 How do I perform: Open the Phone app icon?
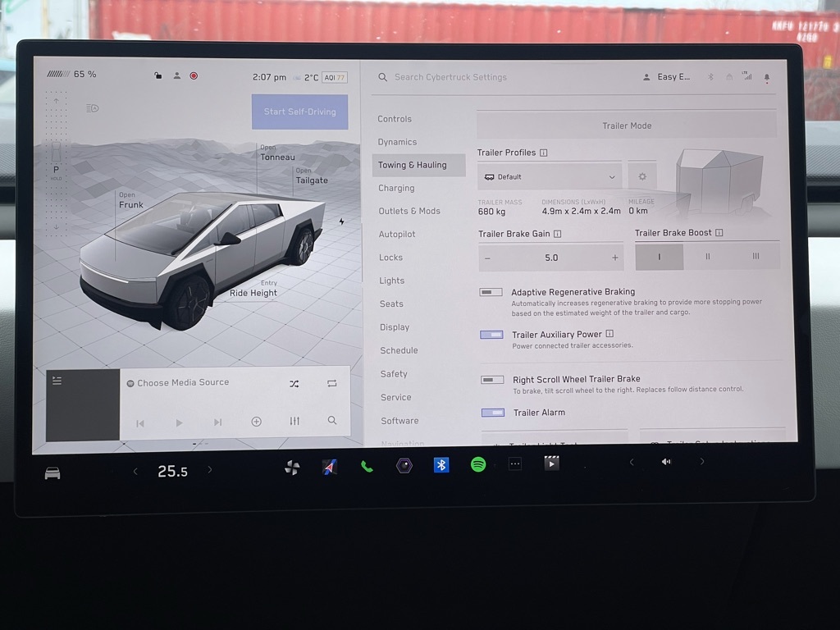[367, 466]
